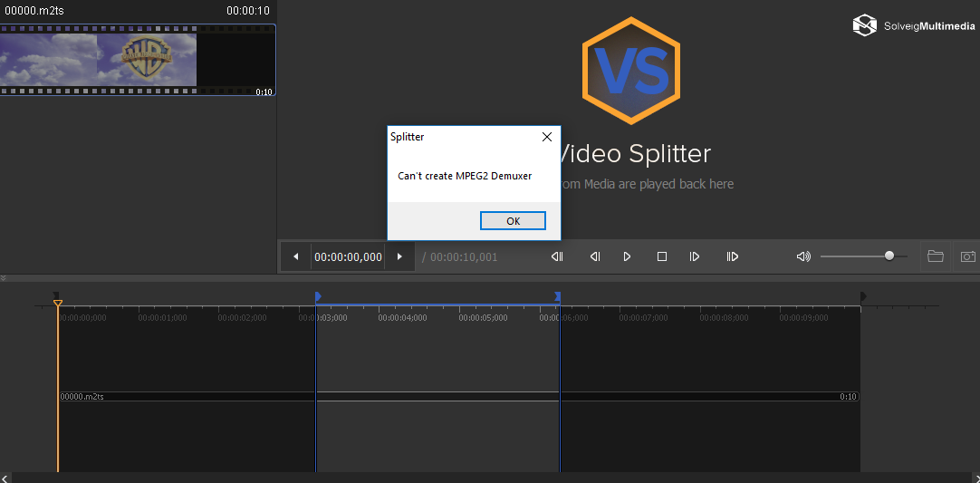This screenshot has width=980, height=483.
Task: Step forward one frame
Action: [x=695, y=256]
